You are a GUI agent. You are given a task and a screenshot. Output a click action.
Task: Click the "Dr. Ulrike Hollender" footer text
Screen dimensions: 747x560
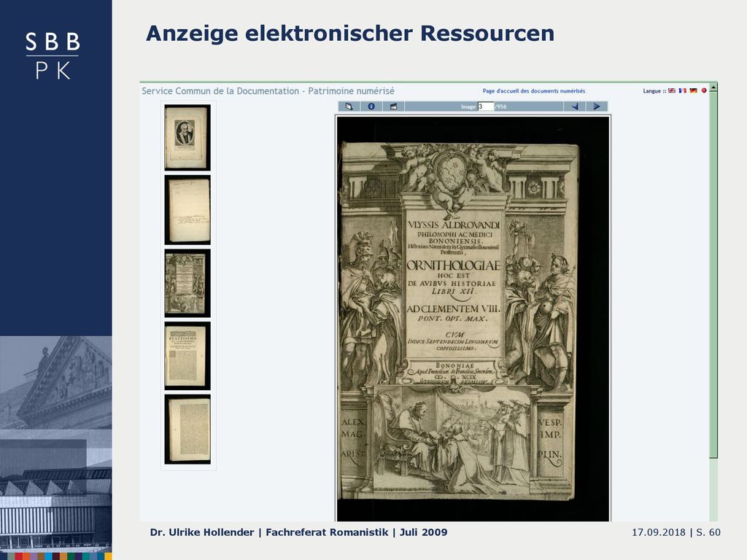[x=202, y=532]
